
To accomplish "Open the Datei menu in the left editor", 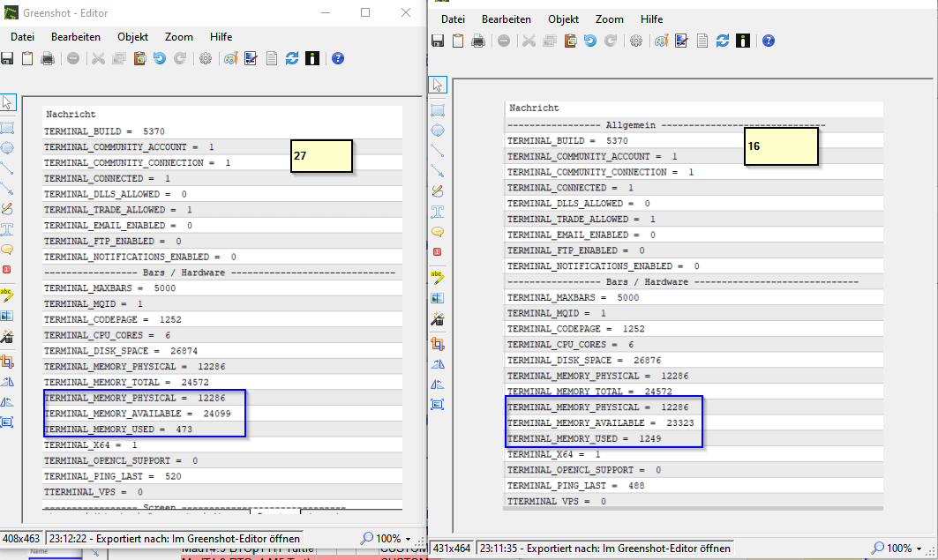I will click(x=23, y=37).
